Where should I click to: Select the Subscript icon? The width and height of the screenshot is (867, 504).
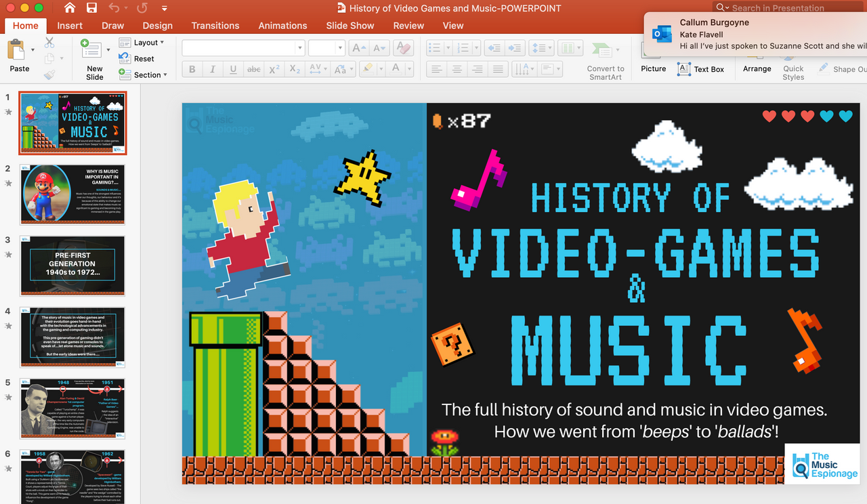[x=294, y=68]
